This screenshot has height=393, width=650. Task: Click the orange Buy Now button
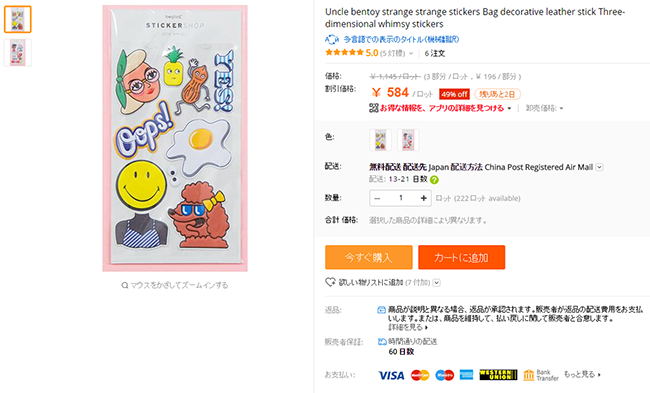(369, 257)
